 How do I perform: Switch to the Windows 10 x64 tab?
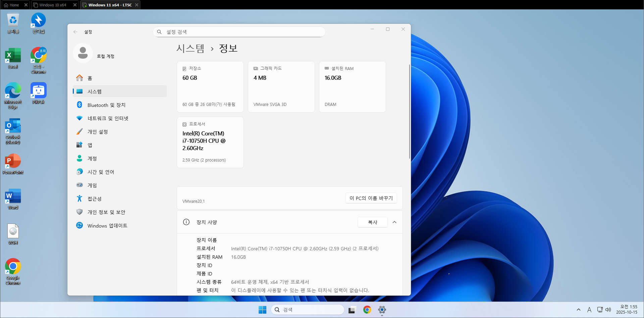[x=52, y=5]
